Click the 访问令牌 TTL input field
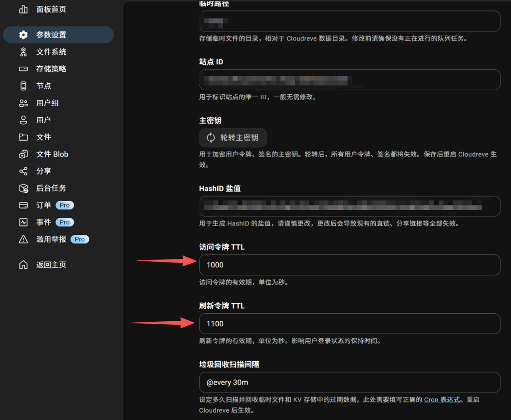 tap(349, 265)
